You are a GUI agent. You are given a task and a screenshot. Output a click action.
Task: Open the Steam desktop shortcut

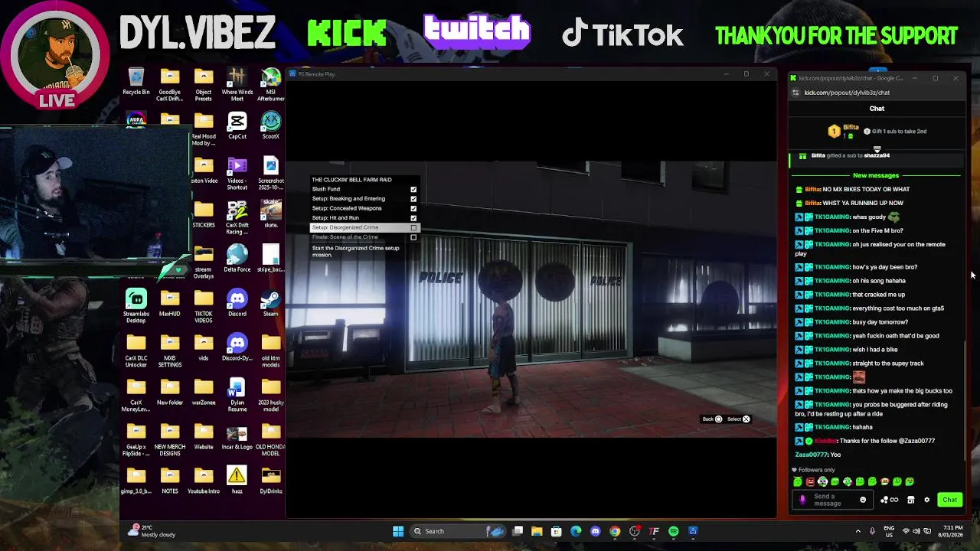tap(271, 303)
